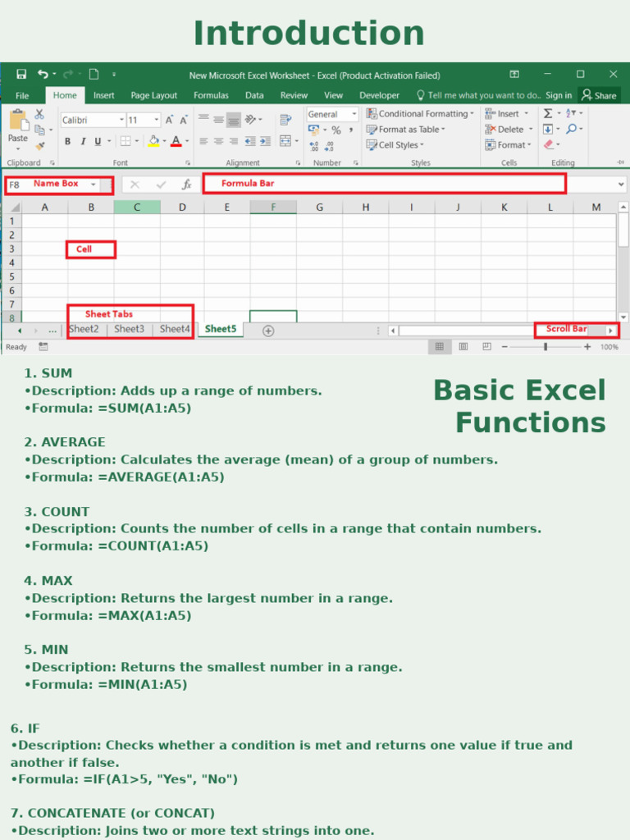Click the Paste clipboard icon
Image resolution: width=630 pixels, height=840 pixels.
click(x=18, y=120)
